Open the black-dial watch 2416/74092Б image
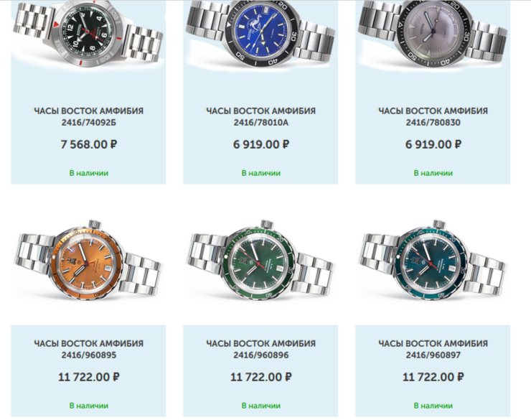The width and height of the screenshot is (531, 420). tap(88, 34)
